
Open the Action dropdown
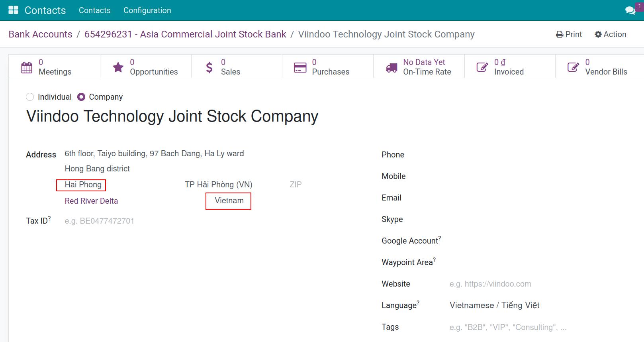click(x=611, y=34)
